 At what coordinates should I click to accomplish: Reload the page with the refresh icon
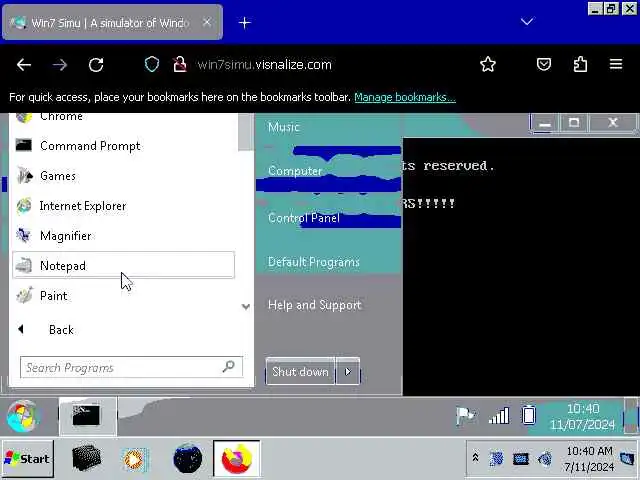tap(96, 64)
